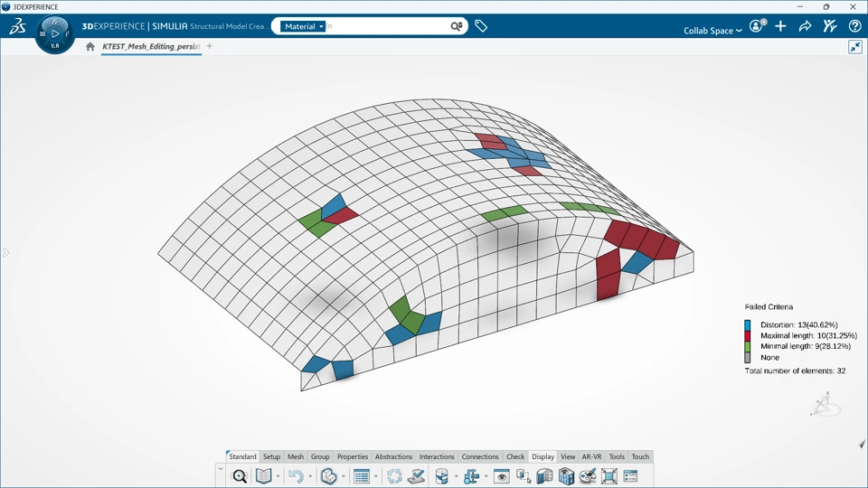The height and width of the screenshot is (488, 868).
Task: Click the blue Distortion legend swatch
Action: coord(748,324)
